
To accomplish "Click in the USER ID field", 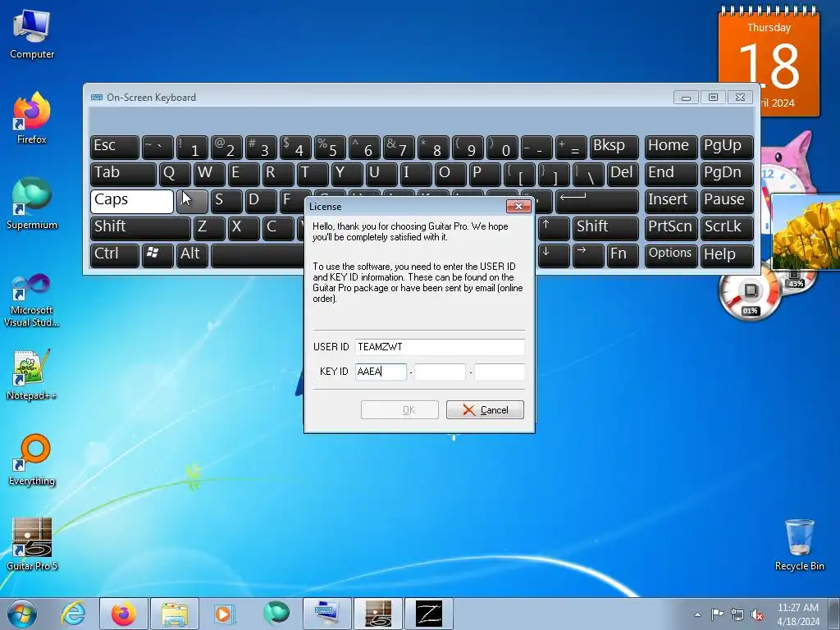I will (440, 347).
